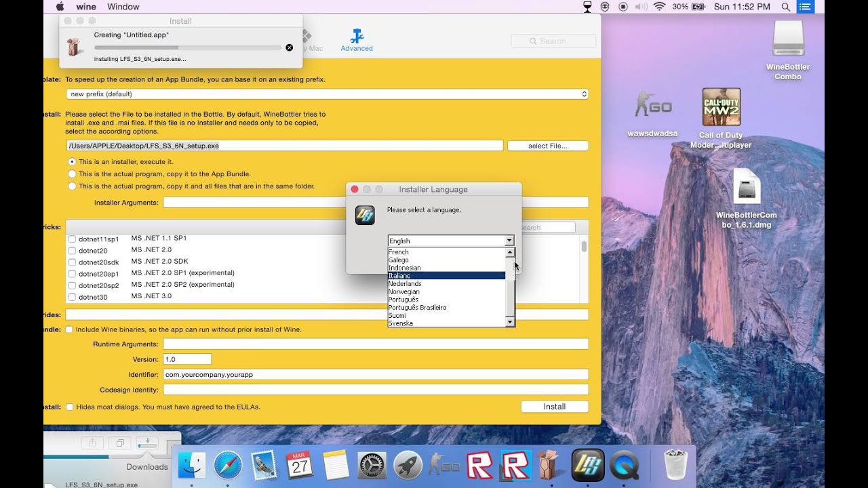Click the Version field showing 1.0

tap(187, 359)
